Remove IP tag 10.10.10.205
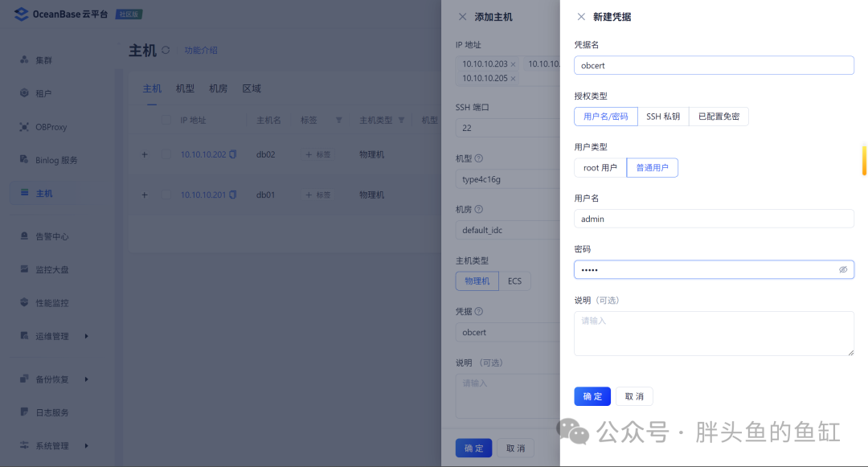This screenshot has height=467, width=868. 513,79
